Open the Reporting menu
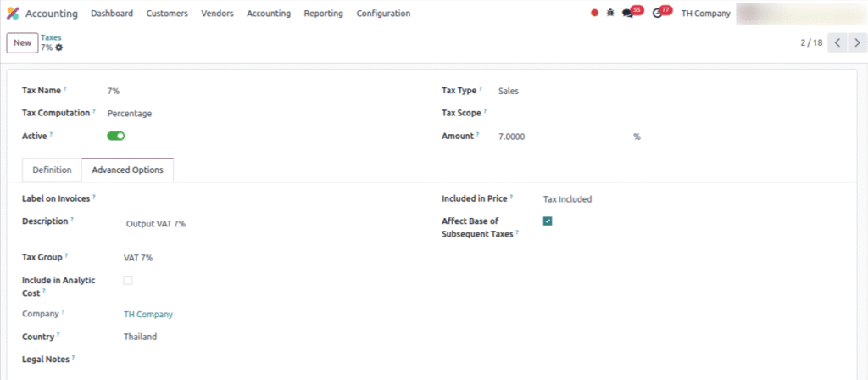The height and width of the screenshot is (380, 868). tap(323, 14)
